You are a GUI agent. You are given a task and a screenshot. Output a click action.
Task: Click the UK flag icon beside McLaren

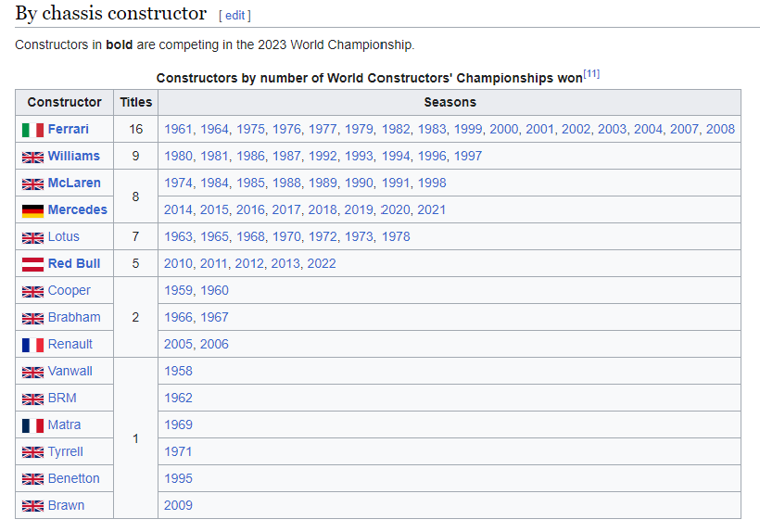point(32,184)
